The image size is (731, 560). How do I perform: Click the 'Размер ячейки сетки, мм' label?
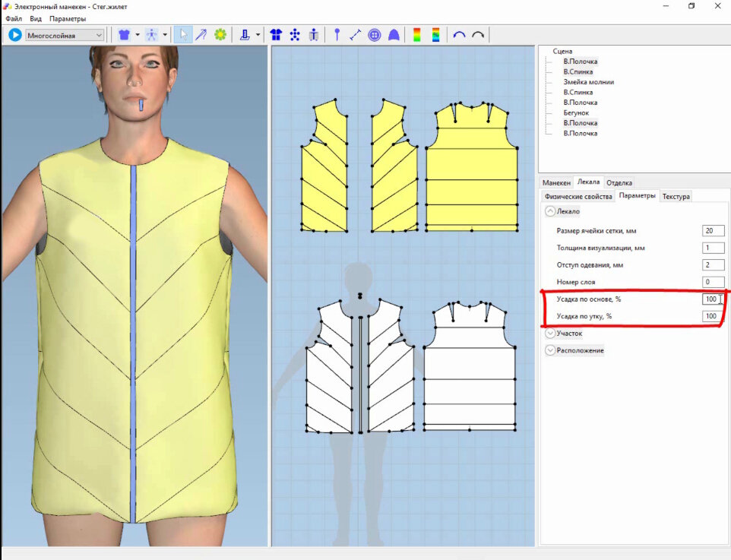click(597, 231)
